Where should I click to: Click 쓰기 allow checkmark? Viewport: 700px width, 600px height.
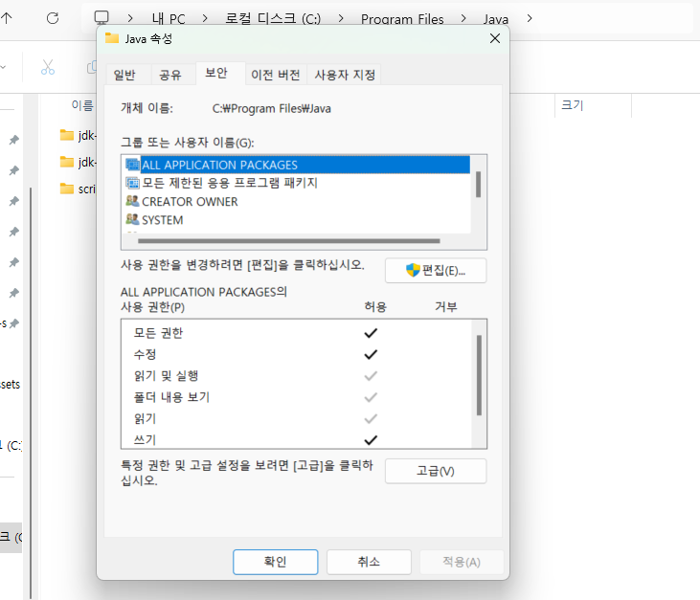pyautogui.click(x=371, y=440)
